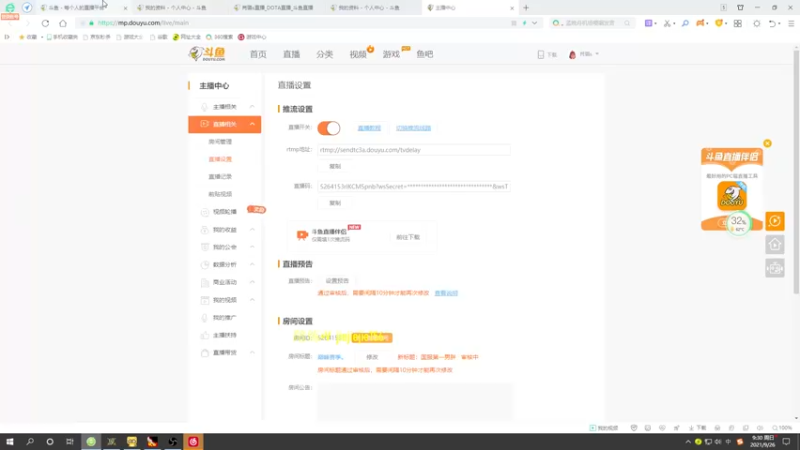Screen dimensions: 800x450
Task: Click the orange play icon on right floating bar
Action: [x=774, y=221]
